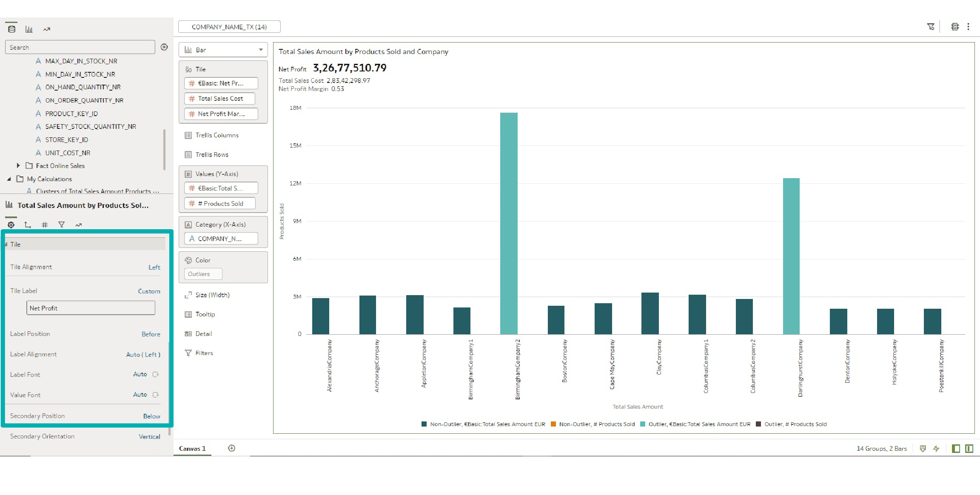Select SAFETY_STOCK_QUANTITY_NR column

coord(90,126)
